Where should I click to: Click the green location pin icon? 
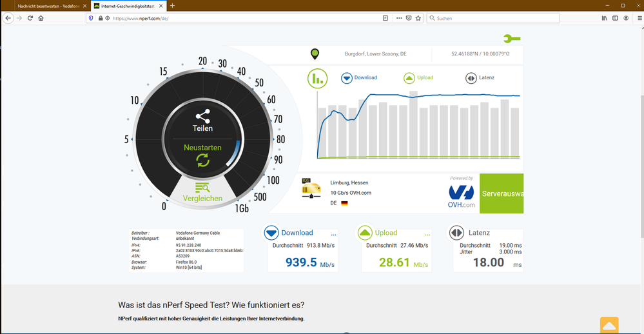tap(315, 54)
